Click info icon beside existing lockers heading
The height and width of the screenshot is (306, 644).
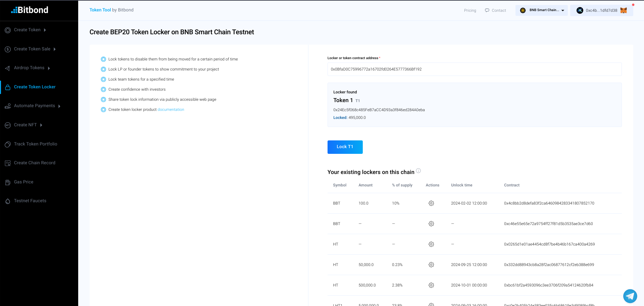[x=418, y=171]
